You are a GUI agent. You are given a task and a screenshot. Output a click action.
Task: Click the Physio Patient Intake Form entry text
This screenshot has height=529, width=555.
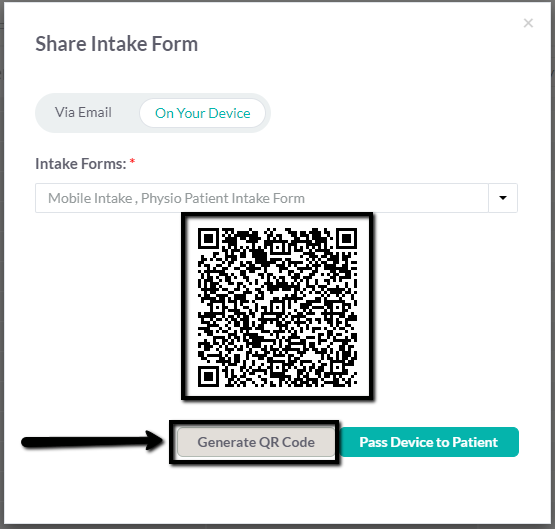pos(223,198)
